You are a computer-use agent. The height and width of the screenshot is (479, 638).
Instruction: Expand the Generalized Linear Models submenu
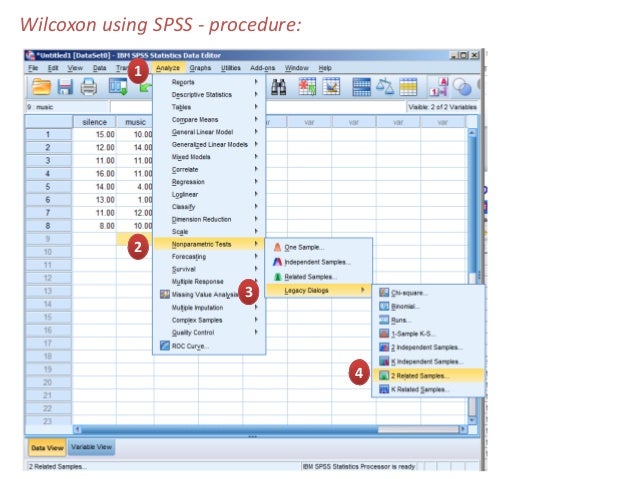tap(209, 144)
